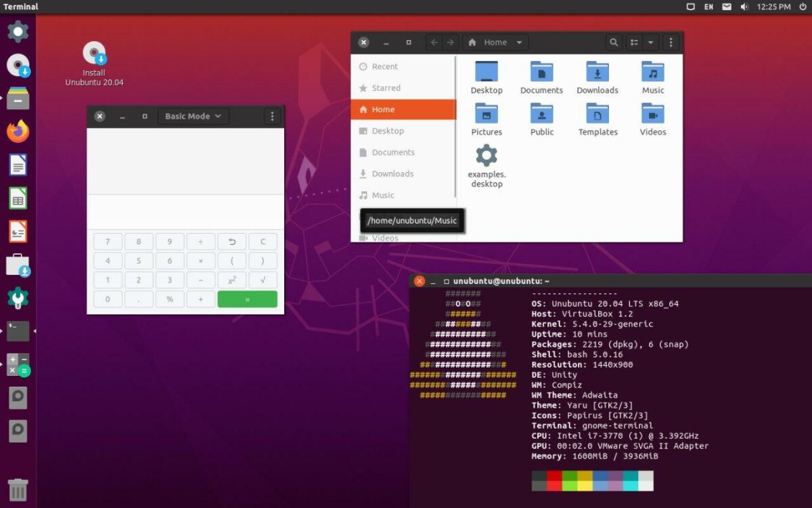The image size is (812, 508).
Task: Open the volume indicator in the top bar
Action: click(744, 7)
